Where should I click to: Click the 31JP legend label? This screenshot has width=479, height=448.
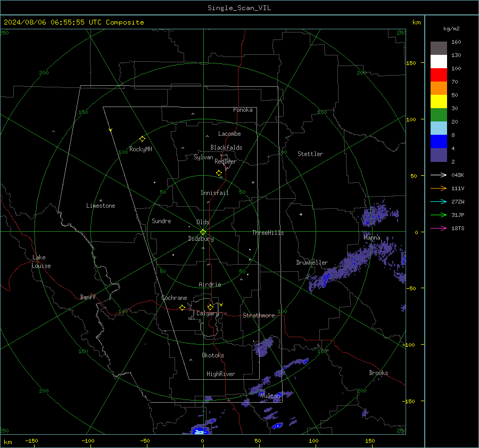tap(458, 215)
